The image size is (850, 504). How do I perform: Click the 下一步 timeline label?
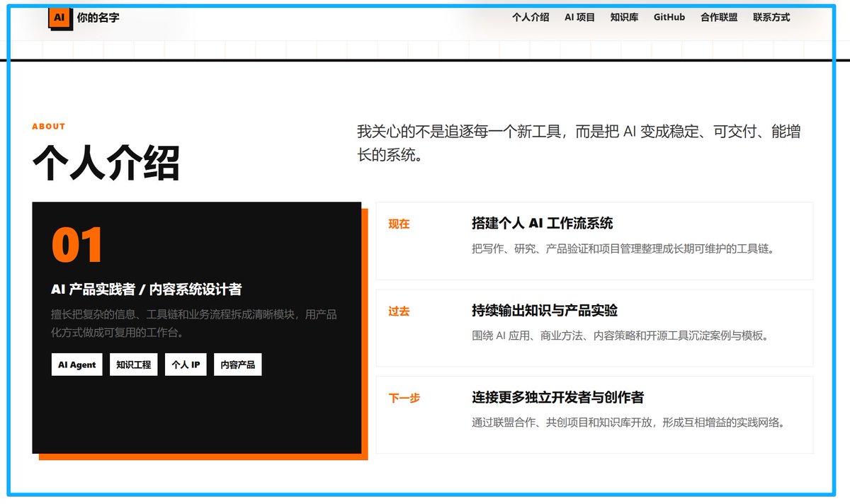[x=404, y=399]
